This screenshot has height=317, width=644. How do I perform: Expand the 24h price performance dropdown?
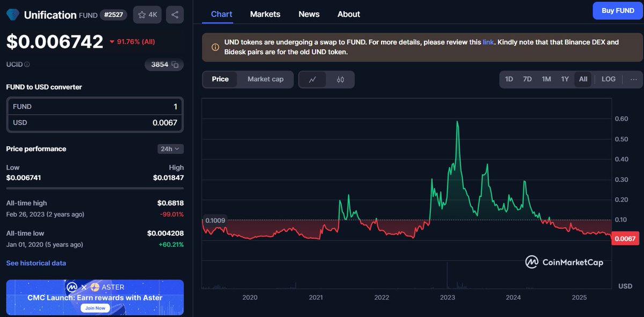click(x=171, y=149)
